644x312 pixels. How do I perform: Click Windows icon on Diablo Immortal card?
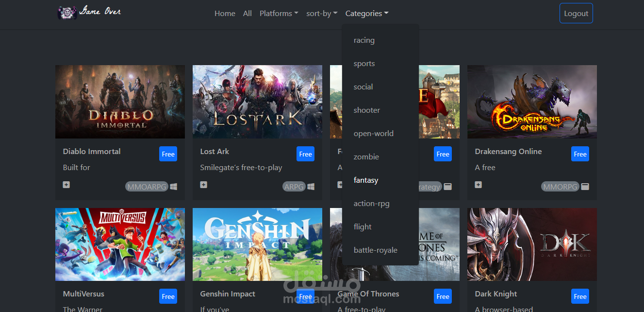pos(174,187)
